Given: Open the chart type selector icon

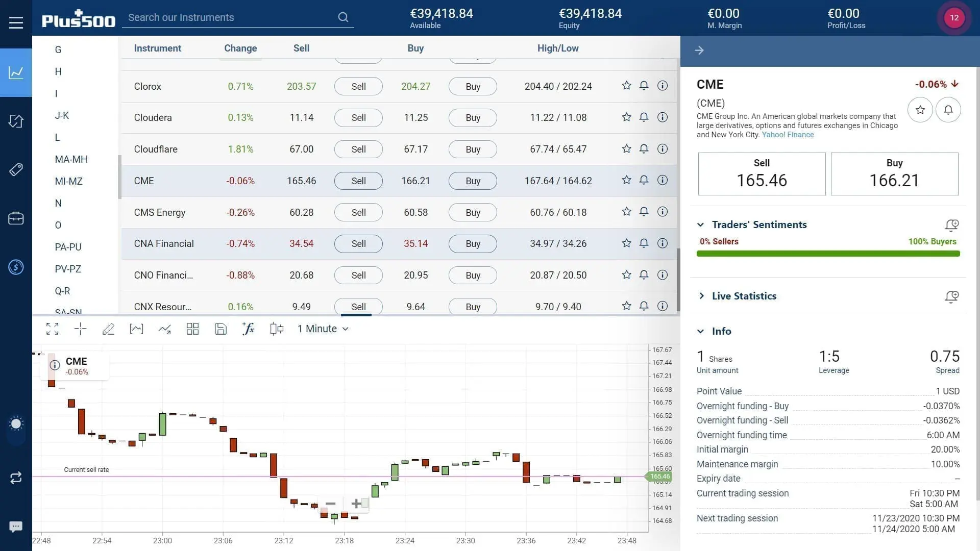Looking at the screenshot, I should pyautogui.click(x=136, y=329).
